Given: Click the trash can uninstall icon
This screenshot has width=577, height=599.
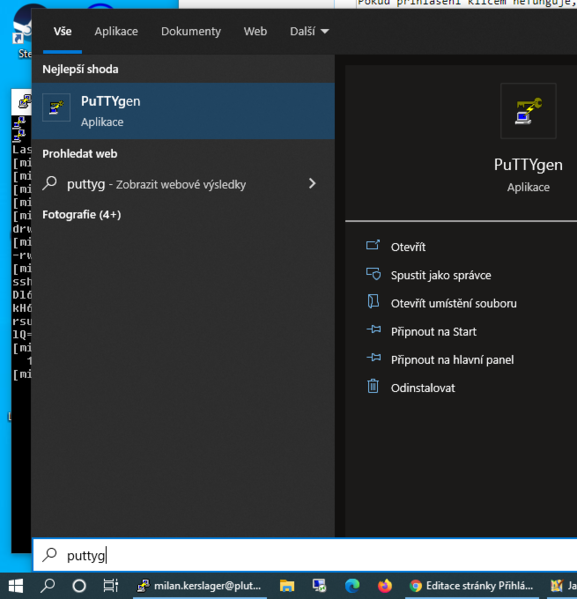Looking at the screenshot, I should (x=373, y=386).
